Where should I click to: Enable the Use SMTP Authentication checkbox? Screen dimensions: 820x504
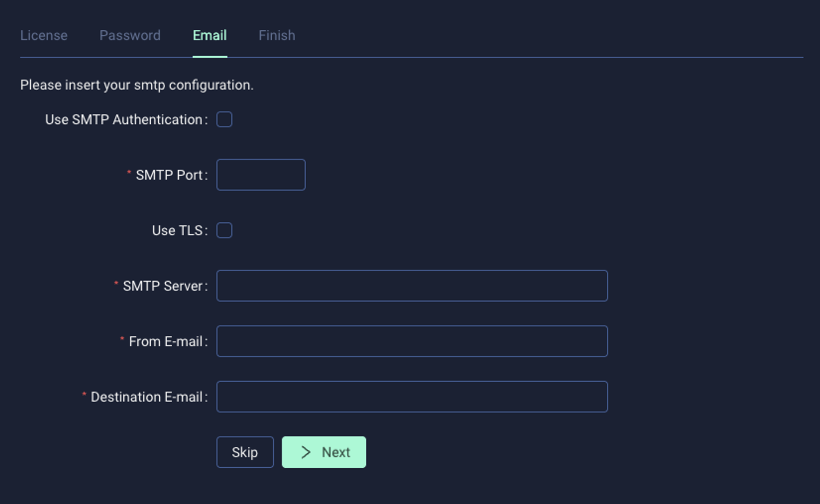[224, 119]
